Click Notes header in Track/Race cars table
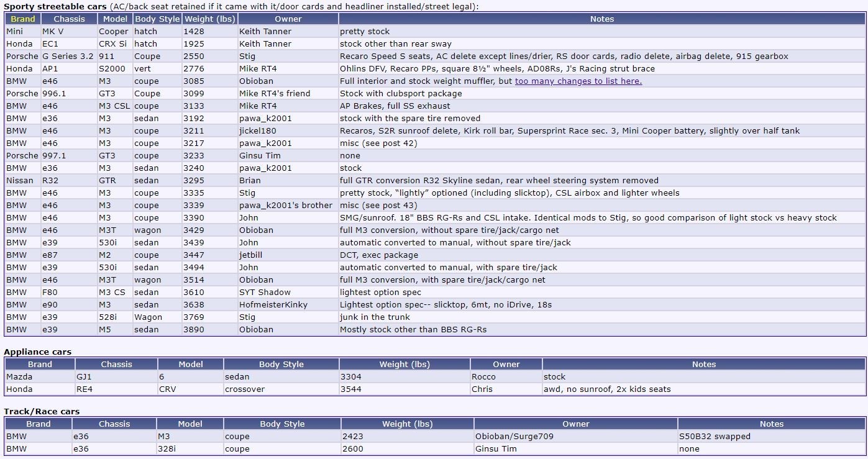The width and height of the screenshot is (868, 459). point(771,424)
